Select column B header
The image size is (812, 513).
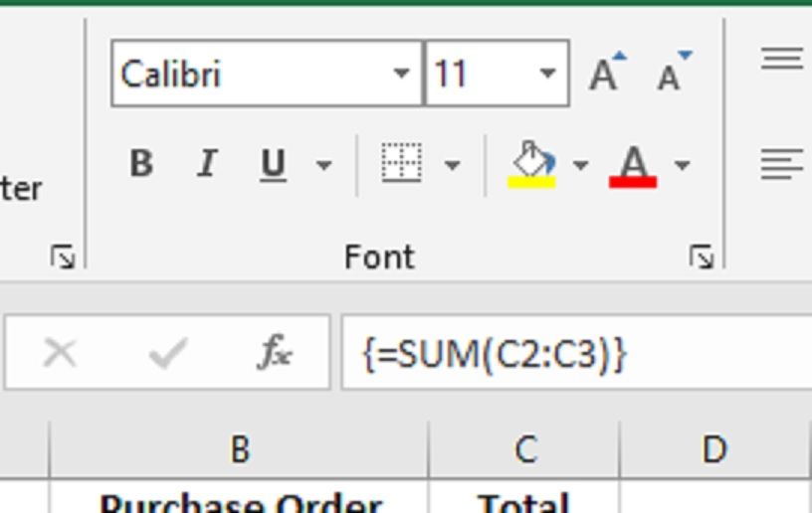(239, 449)
